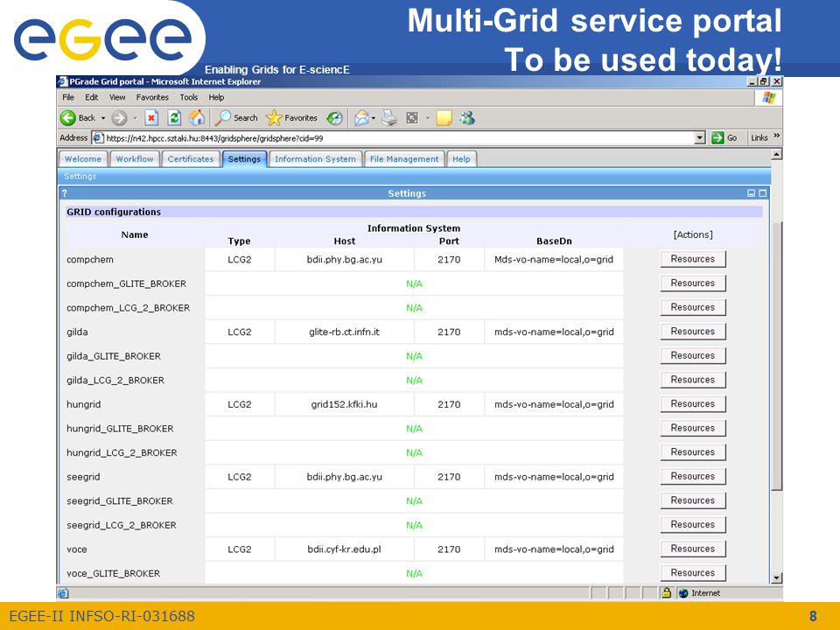The width and height of the screenshot is (840, 630).
Task: Minimize the Settings portlet panel
Action: pos(751,193)
